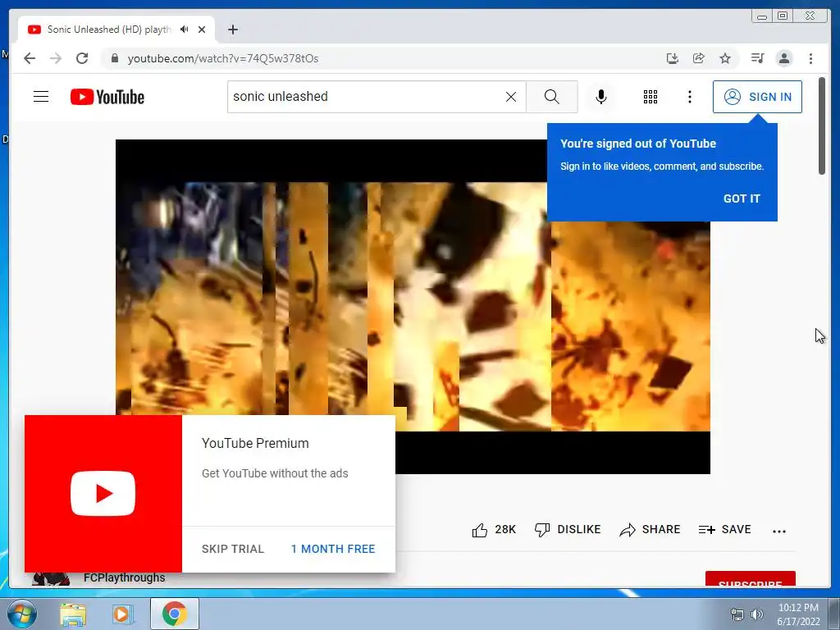Screen dimensions: 840x630
Task: Click the SIGN IN button
Action: click(x=757, y=97)
